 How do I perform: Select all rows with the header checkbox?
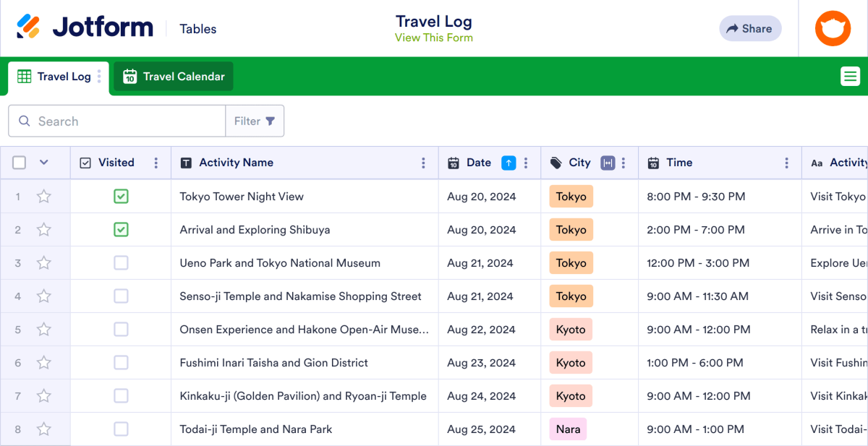click(19, 163)
